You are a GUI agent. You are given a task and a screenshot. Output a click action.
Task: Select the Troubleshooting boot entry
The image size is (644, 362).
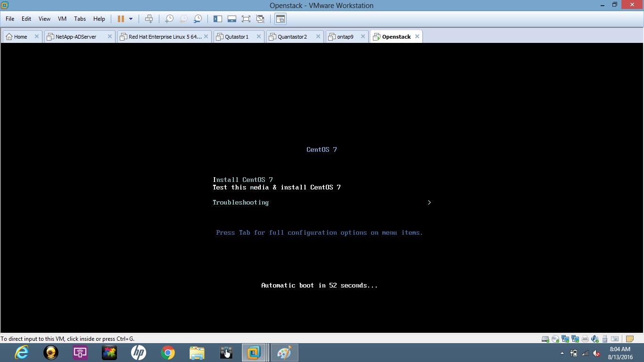[241, 202]
